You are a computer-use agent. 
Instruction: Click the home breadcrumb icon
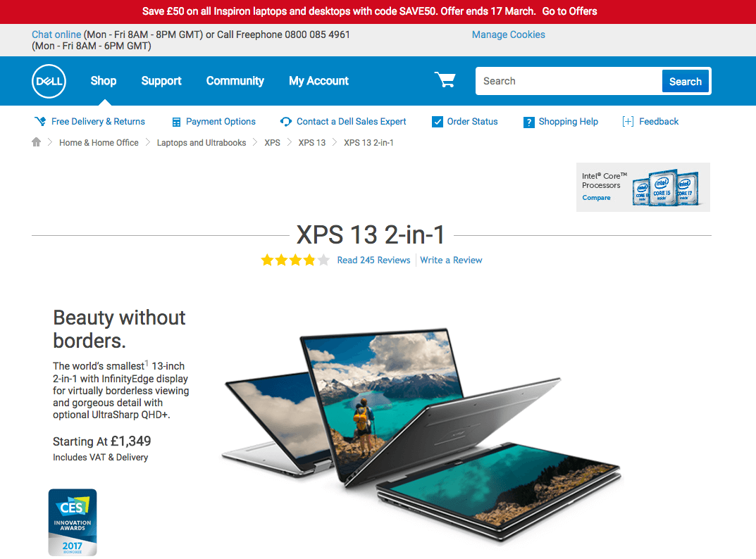coord(36,142)
